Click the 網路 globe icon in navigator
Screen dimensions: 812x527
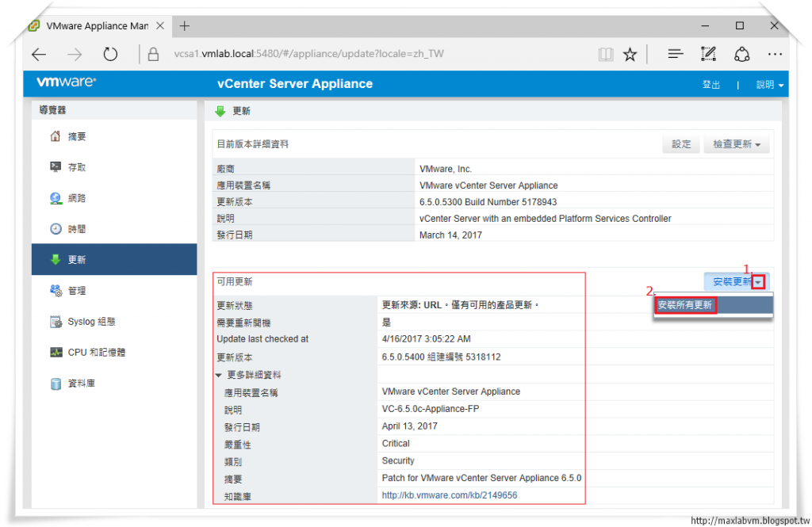56,198
